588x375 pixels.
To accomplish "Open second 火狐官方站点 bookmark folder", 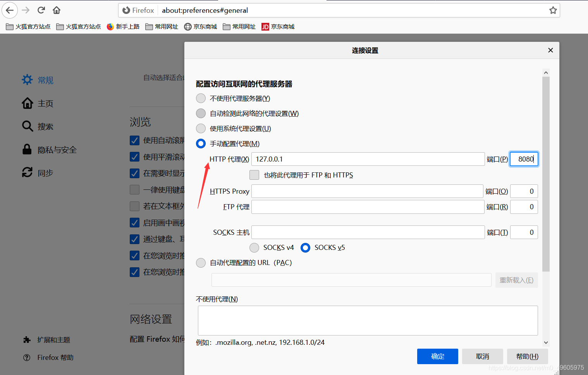I will pyautogui.click(x=79, y=27).
